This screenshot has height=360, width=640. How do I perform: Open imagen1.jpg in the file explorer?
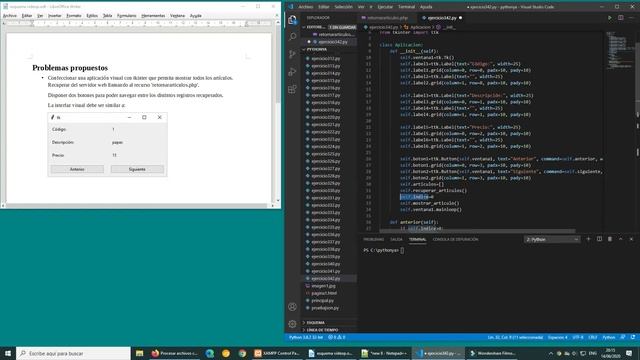coord(323,286)
